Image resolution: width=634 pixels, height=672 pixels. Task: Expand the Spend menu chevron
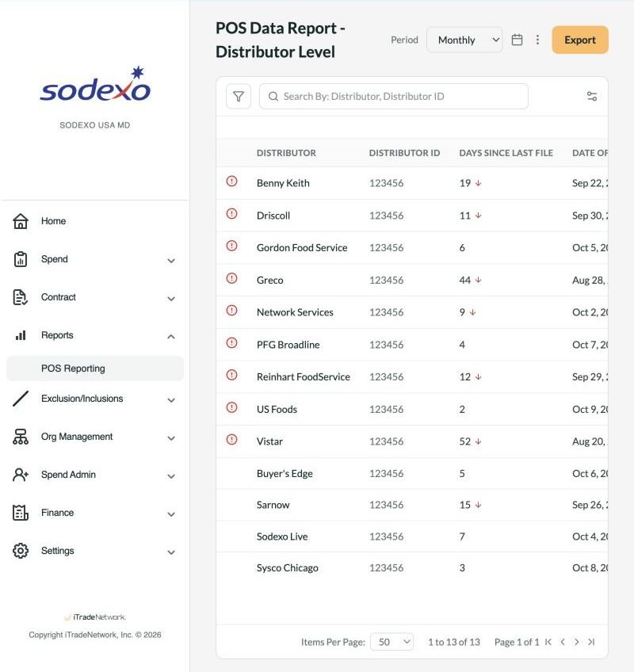coord(171,261)
